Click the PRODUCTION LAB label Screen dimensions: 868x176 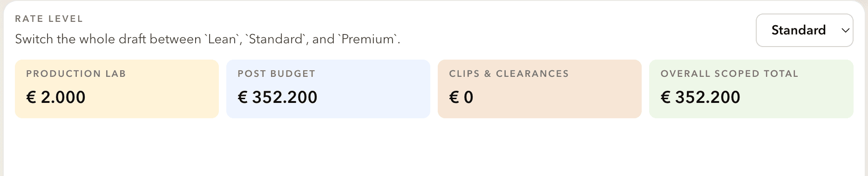click(76, 74)
